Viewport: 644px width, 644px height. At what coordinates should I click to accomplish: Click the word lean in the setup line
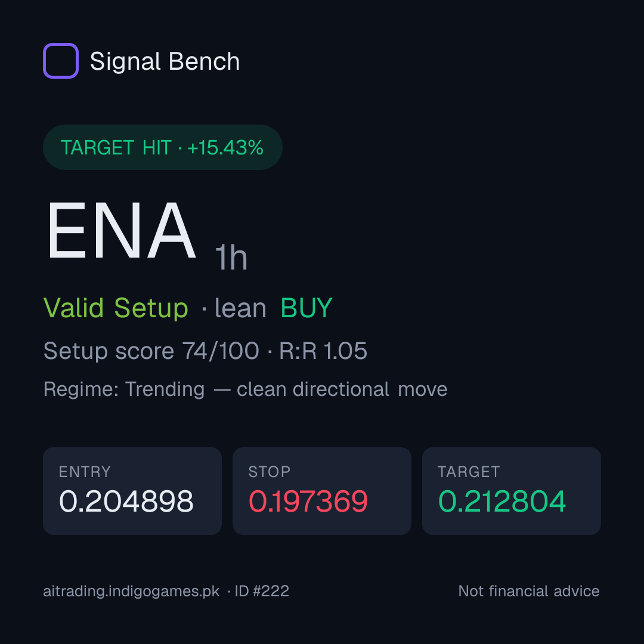pos(240,308)
